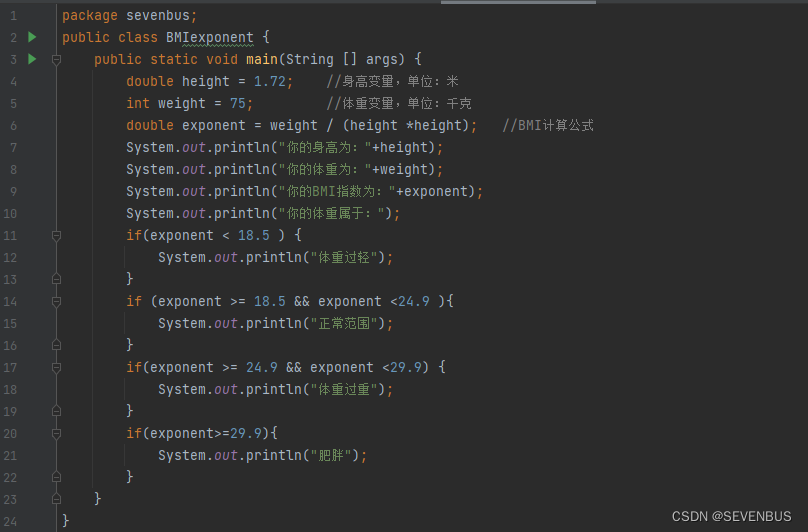This screenshot has width=808, height=532.
Task: Collapse the 'exponent>=29.9' if block
Action: pyautogui.click(x=56, y=433)
